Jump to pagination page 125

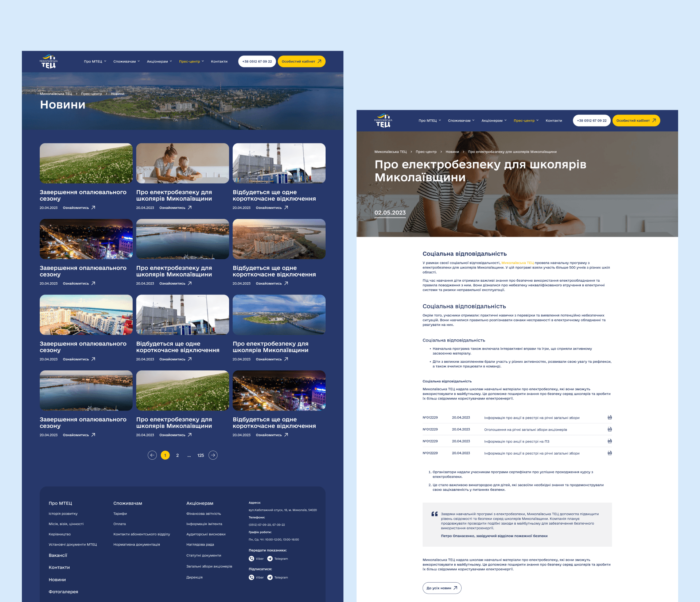(201, 455)
